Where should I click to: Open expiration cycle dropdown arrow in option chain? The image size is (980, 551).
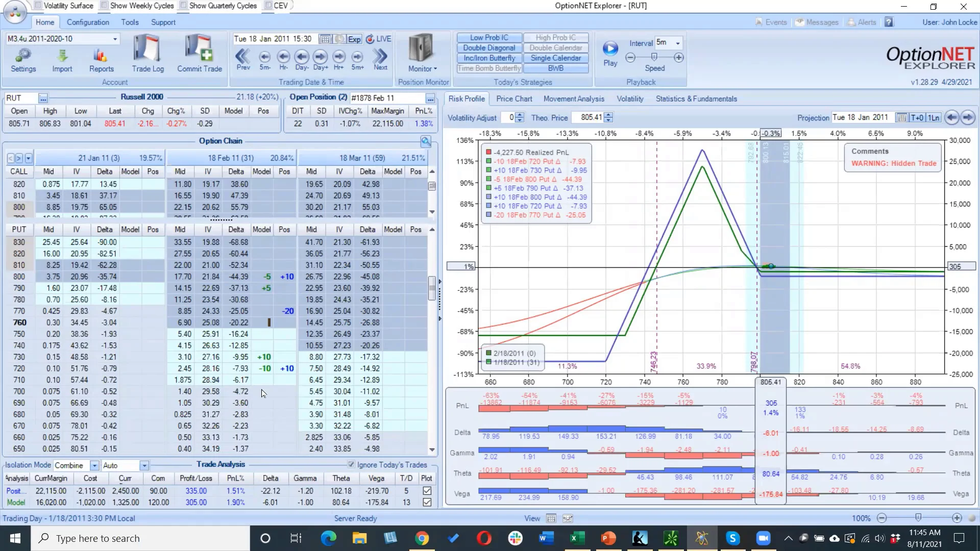point(29,158)
